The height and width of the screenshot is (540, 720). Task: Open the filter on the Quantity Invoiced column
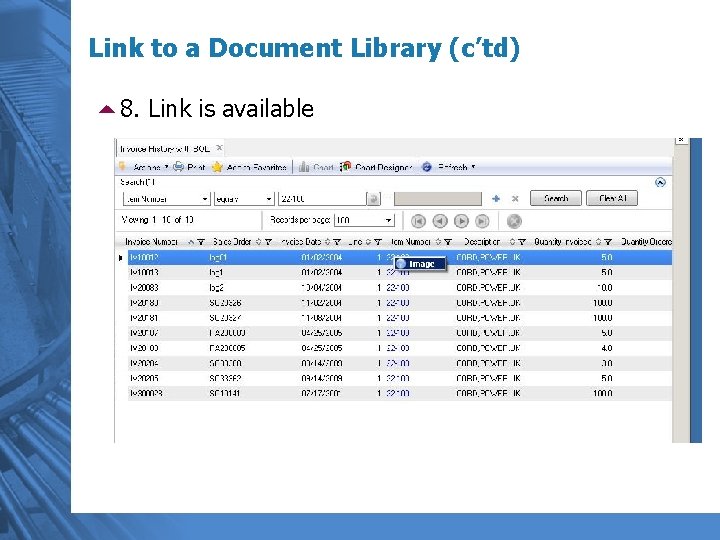[608, 242]
